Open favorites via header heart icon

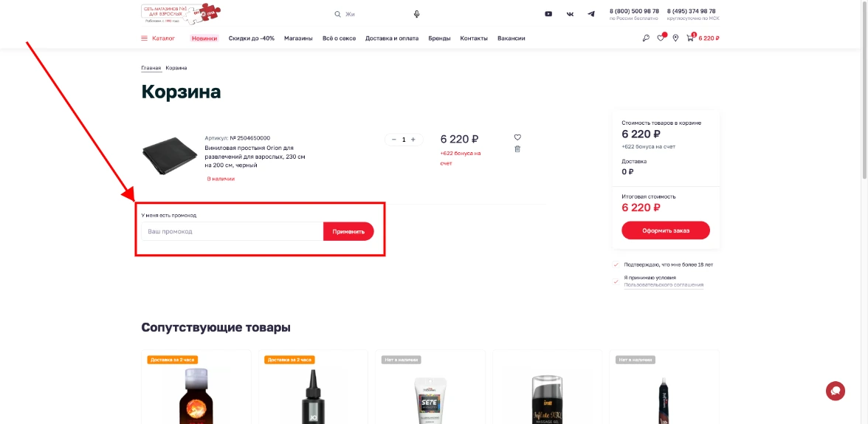pyautogui.click(x=661, y=38)
